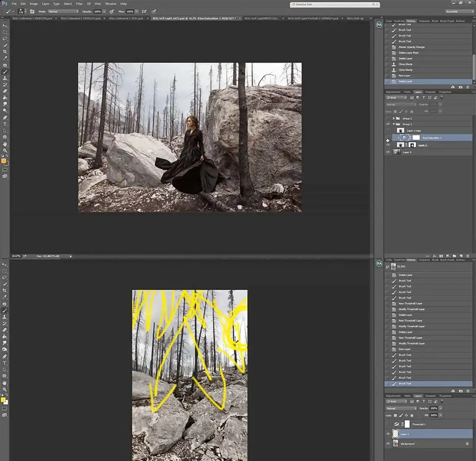The height and width of the screenshot is (461, 476).
Task: Open the blend mode dropdown in the lower Layers panel
Action: pyautogui.click(x=401, y=408)
